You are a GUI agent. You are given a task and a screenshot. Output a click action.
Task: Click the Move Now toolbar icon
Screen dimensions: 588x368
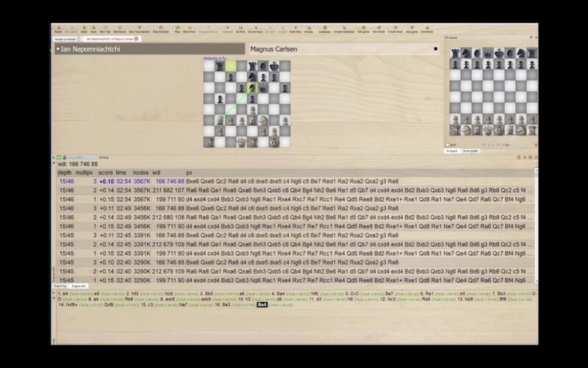190,29
